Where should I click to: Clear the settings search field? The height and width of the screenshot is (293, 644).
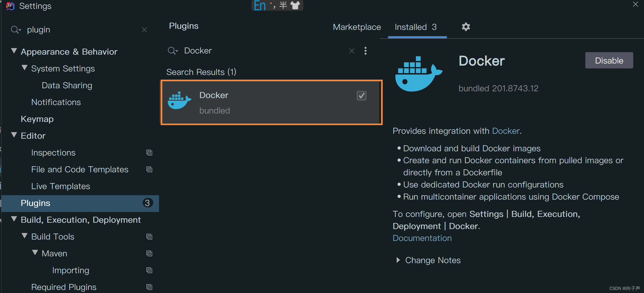[x=144, y=30]
